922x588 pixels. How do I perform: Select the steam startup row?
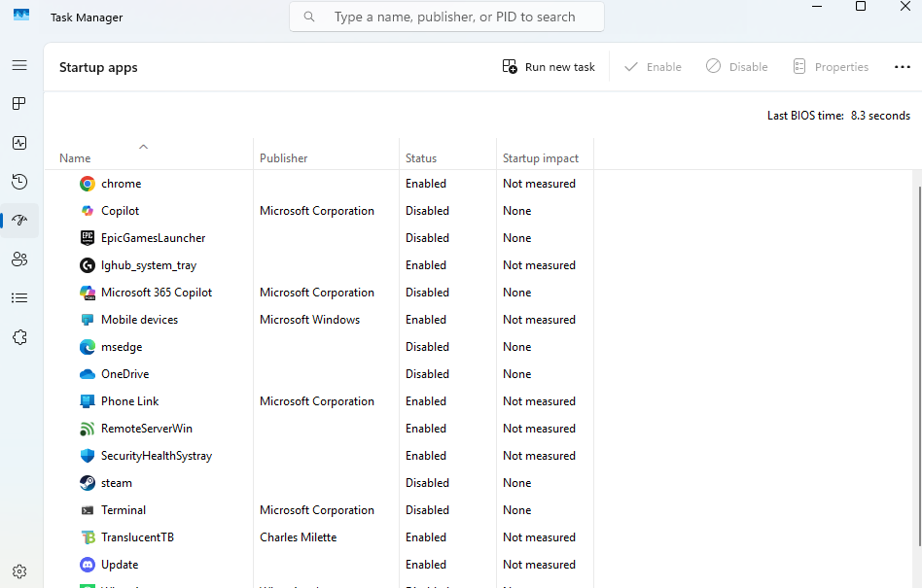pyautogui.click(x=116, y=483)
